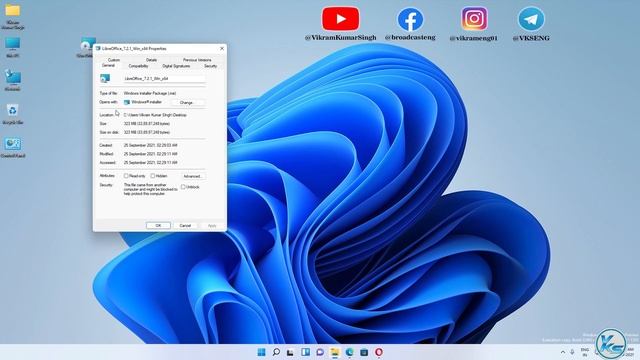The image size is (640, 360).
Task: Launch Opera browser from the taskbar
Action: pyautogui.click(x=379, y=352)
